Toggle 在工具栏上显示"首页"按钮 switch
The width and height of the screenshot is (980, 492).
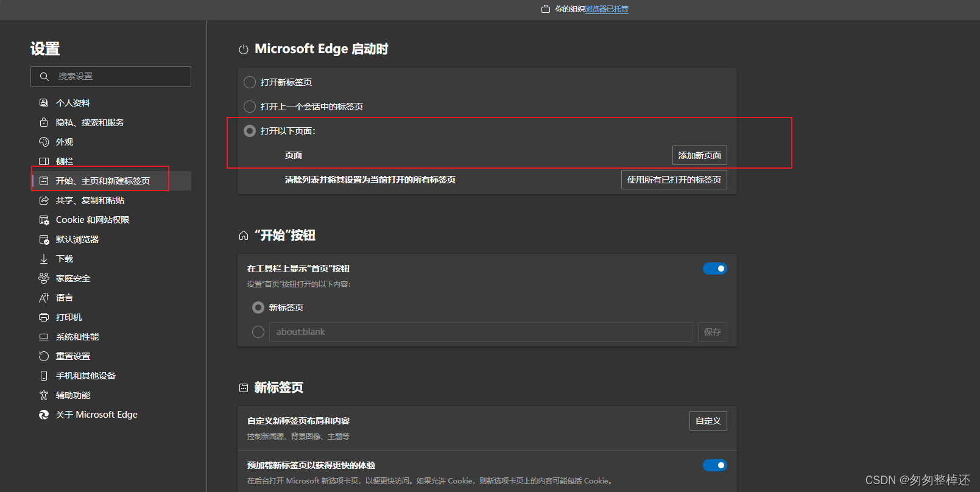pyautogui.click(x=715, y=269)
